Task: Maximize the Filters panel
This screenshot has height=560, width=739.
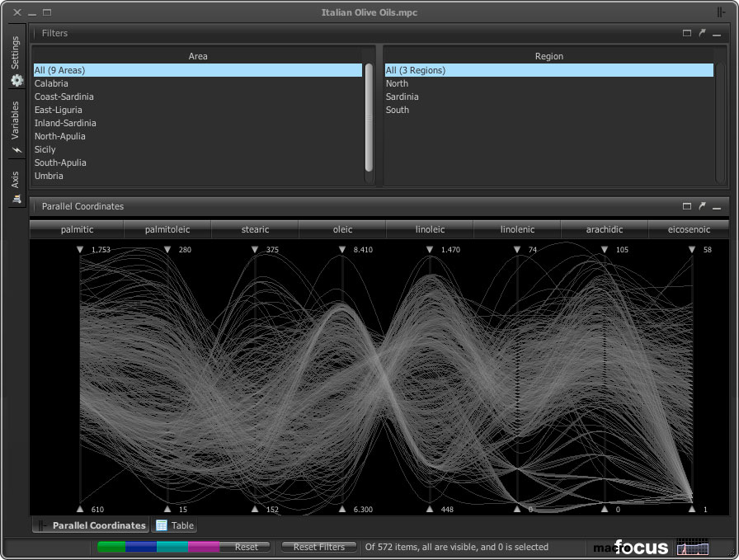Action: pyautogui.click(x=687, y=33)
